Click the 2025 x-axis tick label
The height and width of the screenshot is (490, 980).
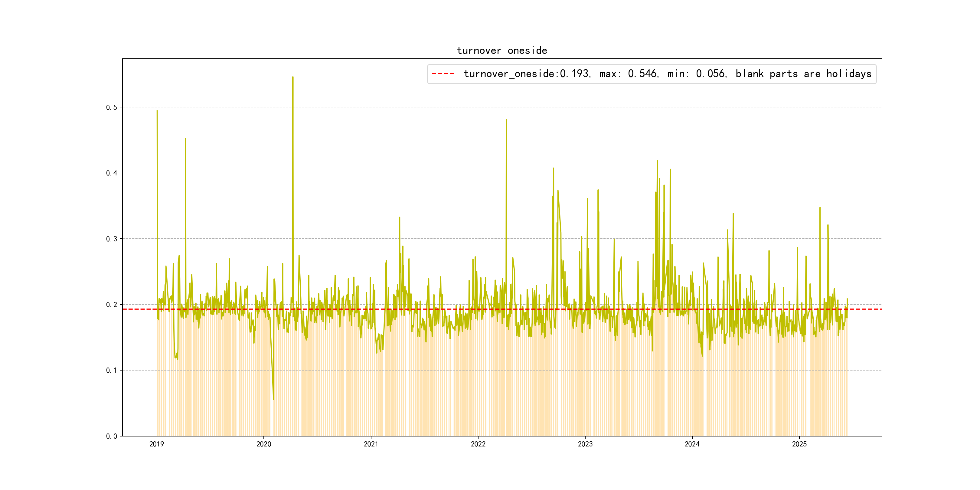pos(799,444)
